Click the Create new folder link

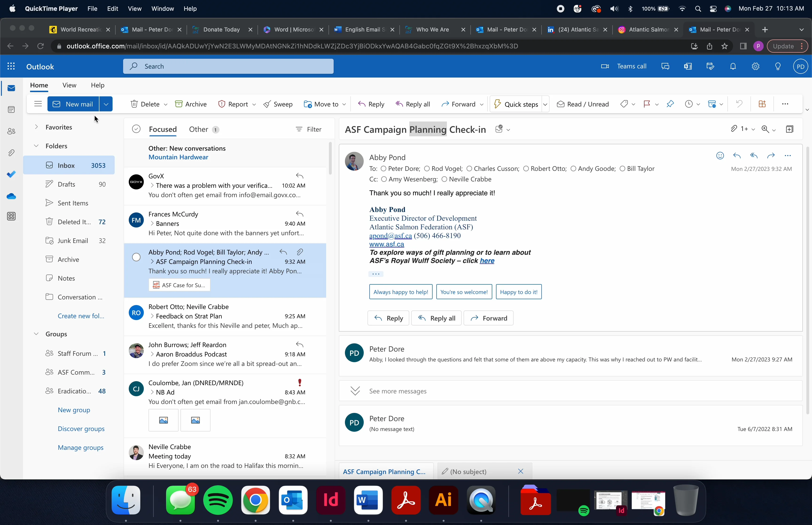[81, 316]
